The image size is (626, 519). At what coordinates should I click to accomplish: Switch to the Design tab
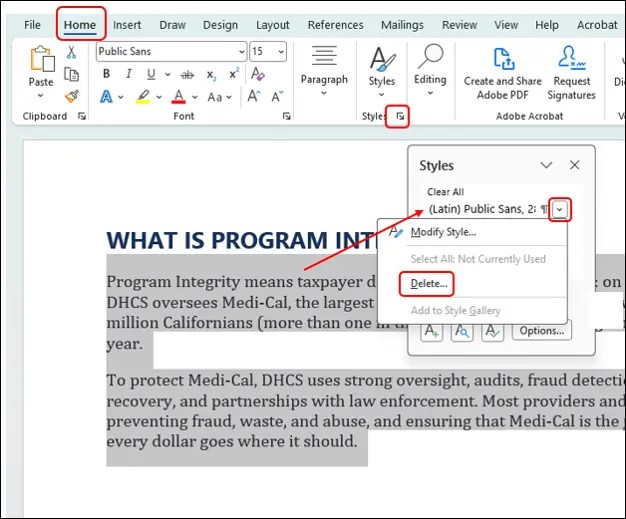tap(220, 25)
